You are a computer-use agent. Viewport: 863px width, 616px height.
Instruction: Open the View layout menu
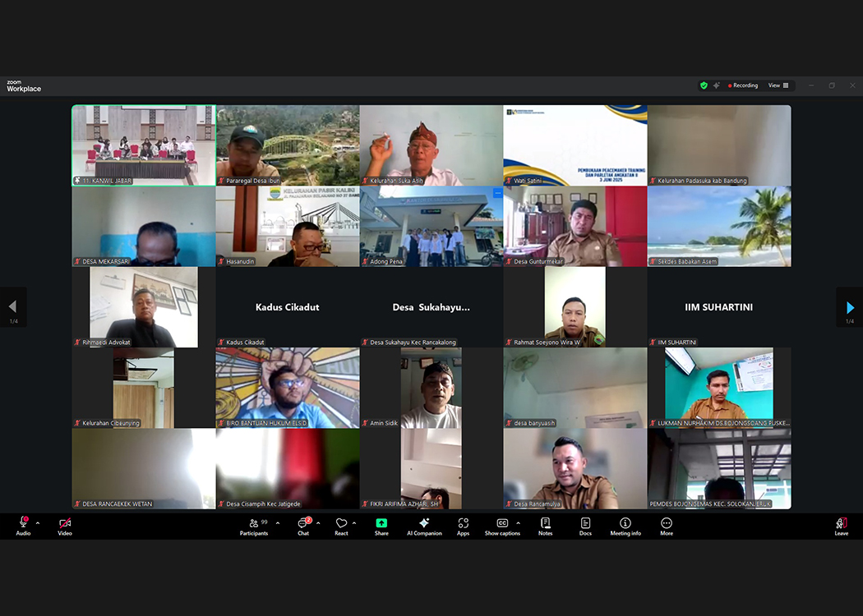coord(778,85)
